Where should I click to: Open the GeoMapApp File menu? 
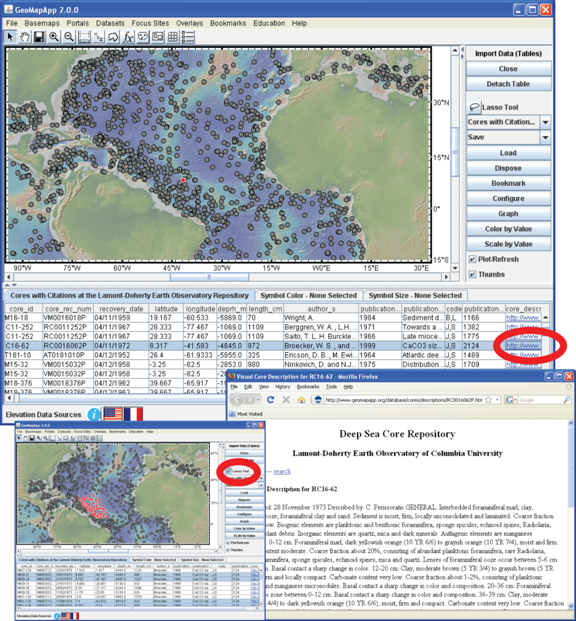pos(12,23)
